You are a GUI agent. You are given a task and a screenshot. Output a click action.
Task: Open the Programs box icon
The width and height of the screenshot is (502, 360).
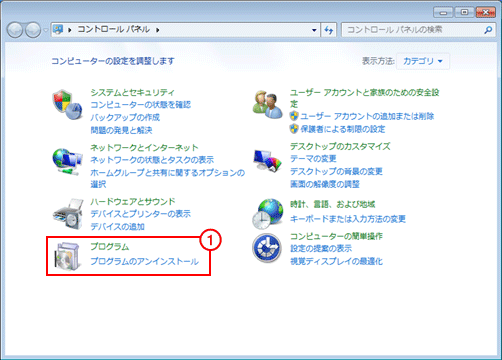[68, 256]
